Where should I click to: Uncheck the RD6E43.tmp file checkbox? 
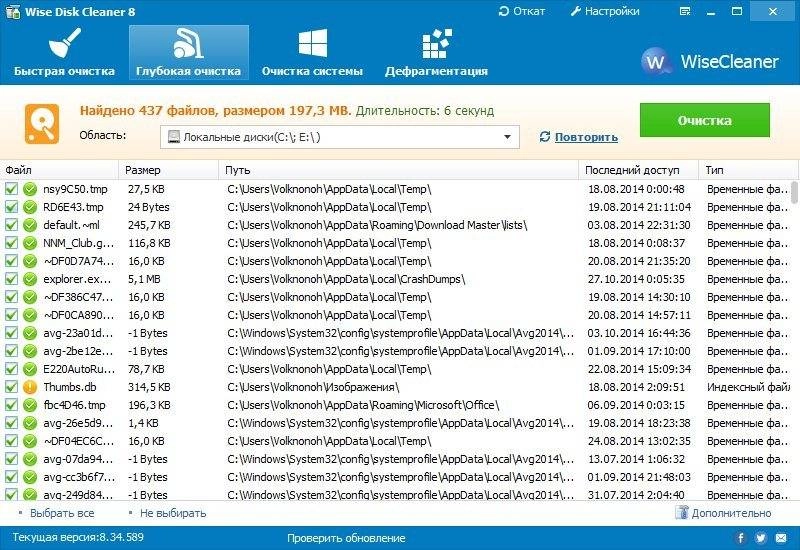pyautogui.click(x=11, y=207)
